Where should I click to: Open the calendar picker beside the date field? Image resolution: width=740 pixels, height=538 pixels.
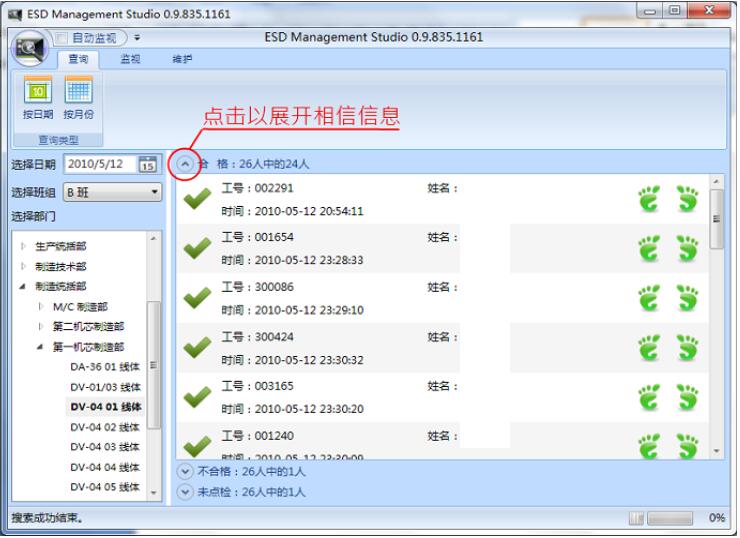coord(149,165)
